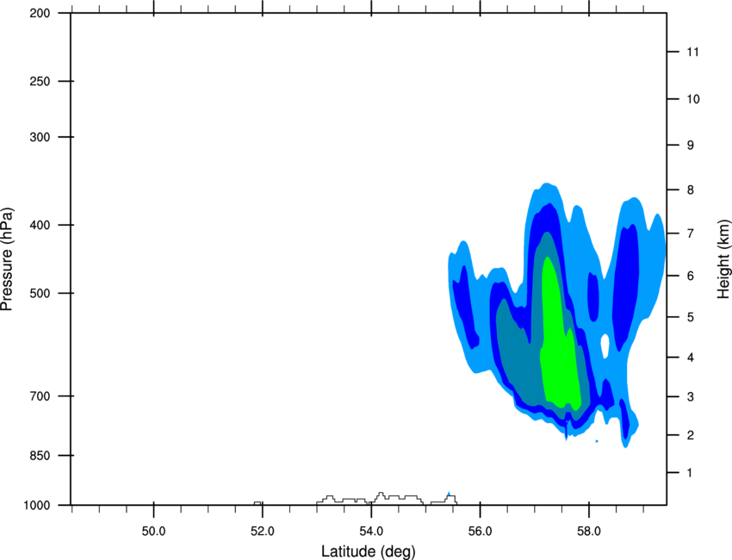Viewport: 732px width, 560px height.
Task: Click the 10 km height label
Action: [x=693, y=99]
